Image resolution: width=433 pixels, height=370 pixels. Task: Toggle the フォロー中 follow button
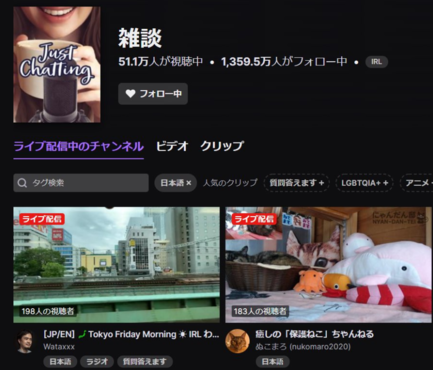(x=153, y=94)
